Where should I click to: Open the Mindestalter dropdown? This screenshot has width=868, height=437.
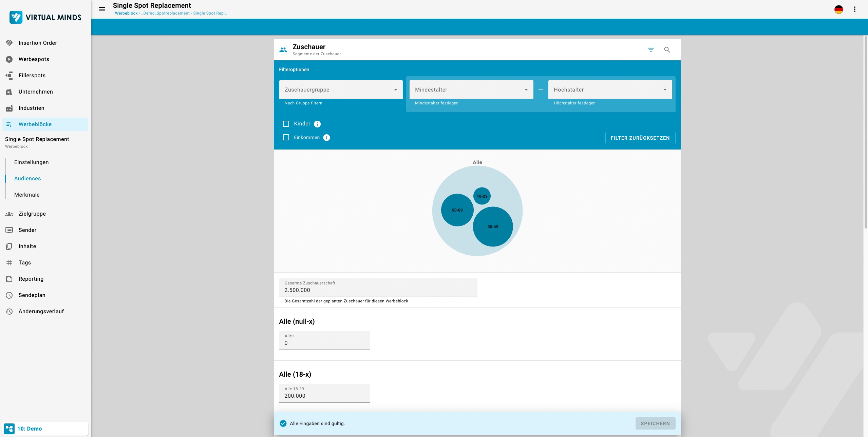tap(471, 90)
